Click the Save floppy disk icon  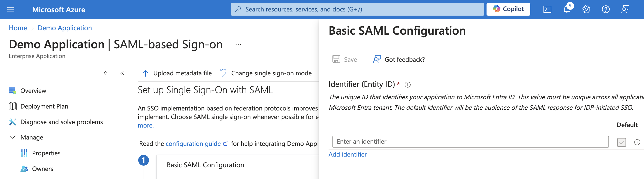click(x=336, y=59)
